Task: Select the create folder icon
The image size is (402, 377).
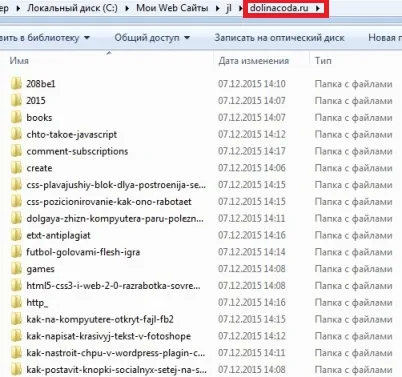Action: pyautogui.click(x=16, y=168)
